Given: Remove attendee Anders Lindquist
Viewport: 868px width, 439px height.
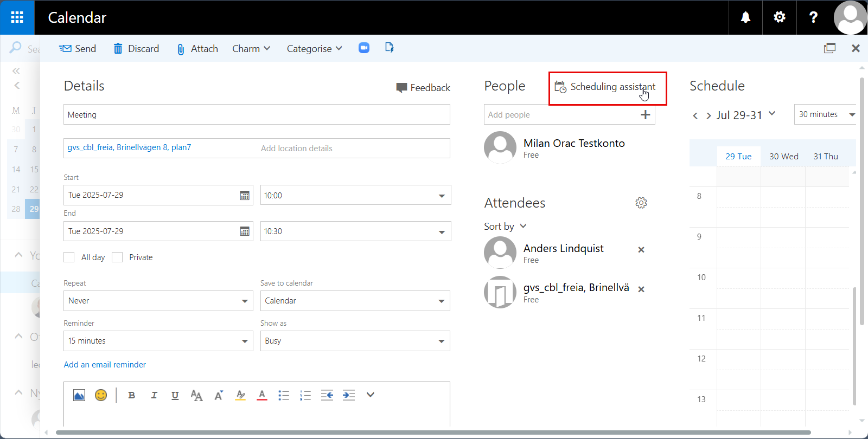Looking at the screenshot, I should (x=641, y=250).
